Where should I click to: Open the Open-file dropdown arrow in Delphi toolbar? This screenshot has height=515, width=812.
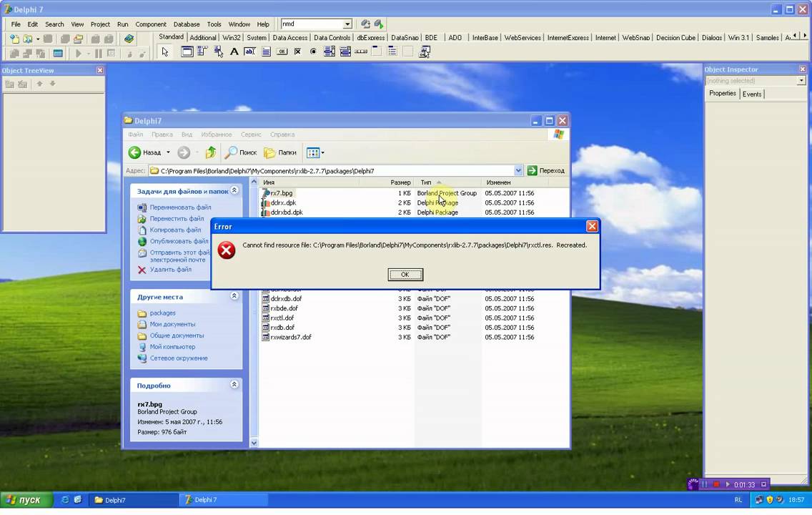[38, 39]
